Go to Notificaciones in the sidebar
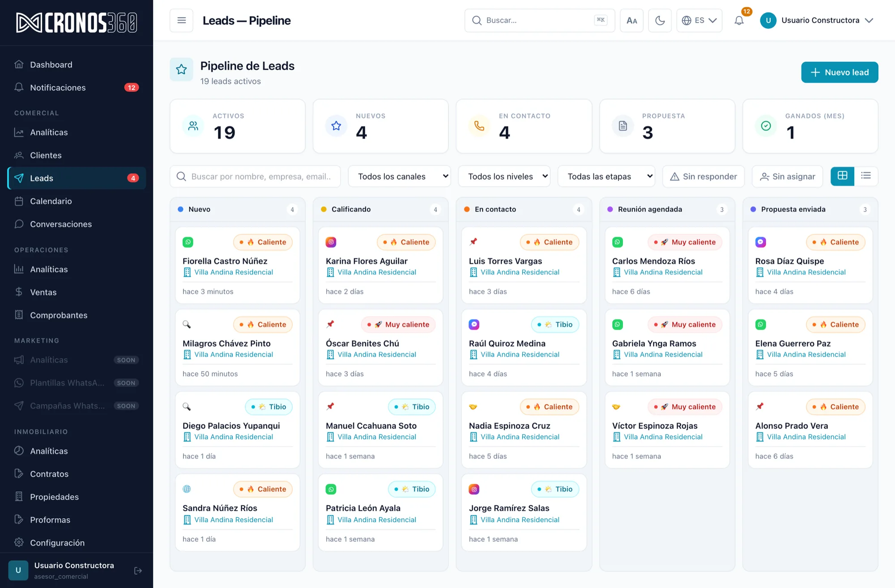 coord(77,88)
